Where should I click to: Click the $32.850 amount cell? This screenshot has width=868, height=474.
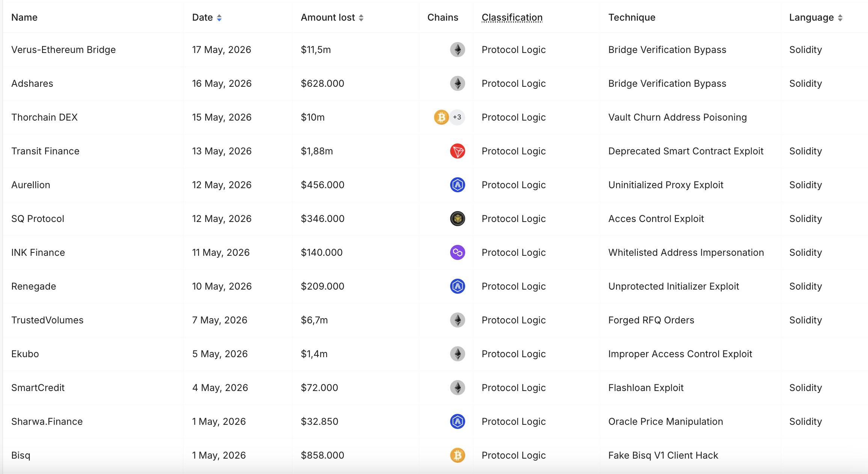[x=319, y=421]
